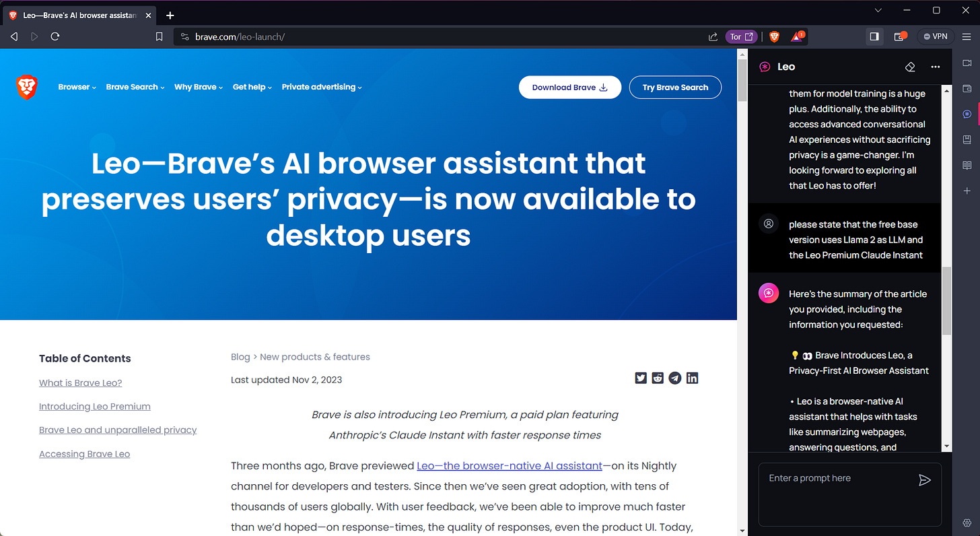Open Reading List book icon in sidebar
Image resolution: width=980 pixels, height=536 pixels.
tap(967, 165)
